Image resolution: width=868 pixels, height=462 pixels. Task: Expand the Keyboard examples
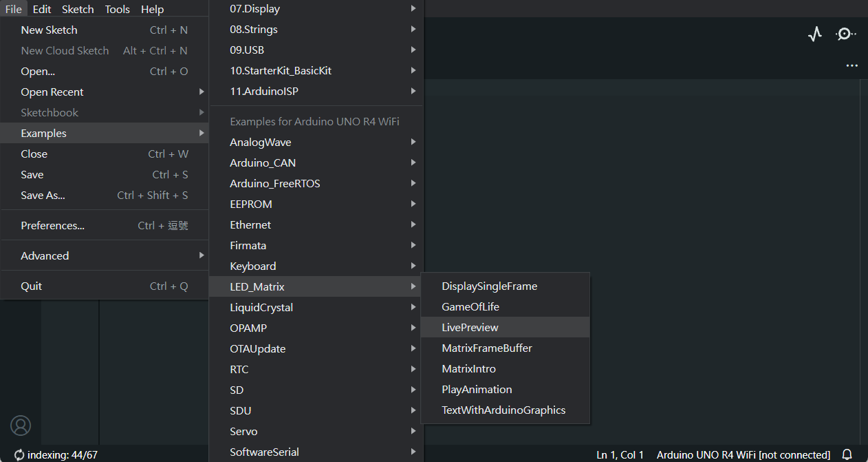316,266
